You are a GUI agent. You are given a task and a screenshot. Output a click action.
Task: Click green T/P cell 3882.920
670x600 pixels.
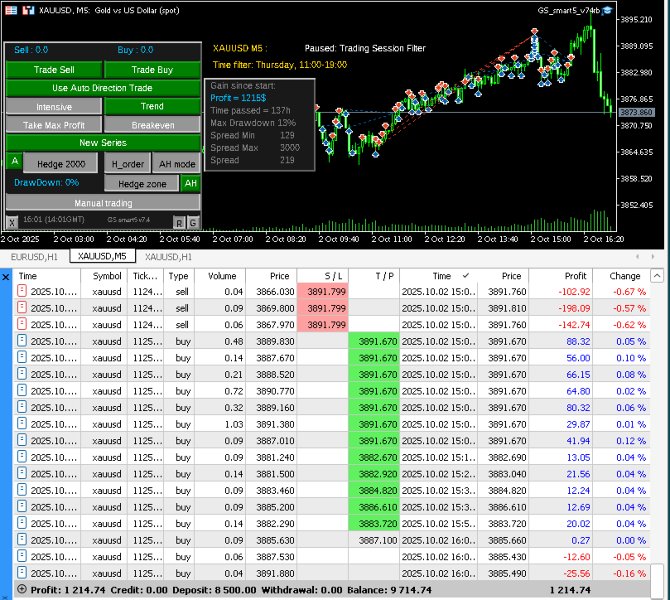click(374, 474)
